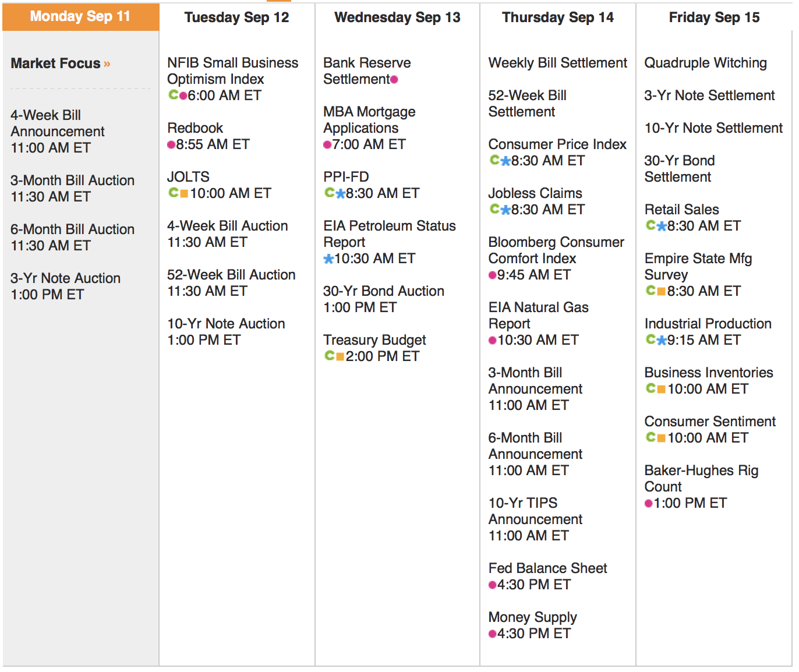
Task: Click the orange square under Consumer Sentiment
Action: tap(661, 437)
